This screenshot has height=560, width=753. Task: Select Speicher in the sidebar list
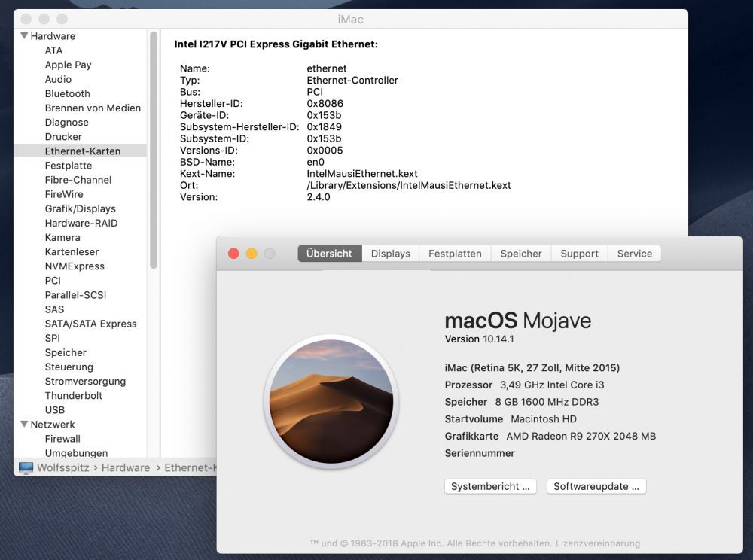[66, 353]
